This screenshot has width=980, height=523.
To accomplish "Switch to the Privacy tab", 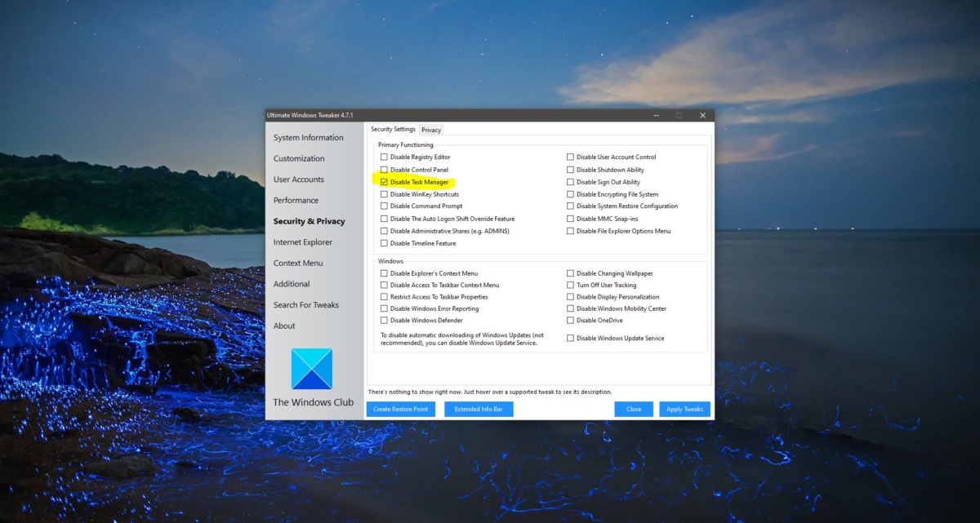I will (431, 129).
